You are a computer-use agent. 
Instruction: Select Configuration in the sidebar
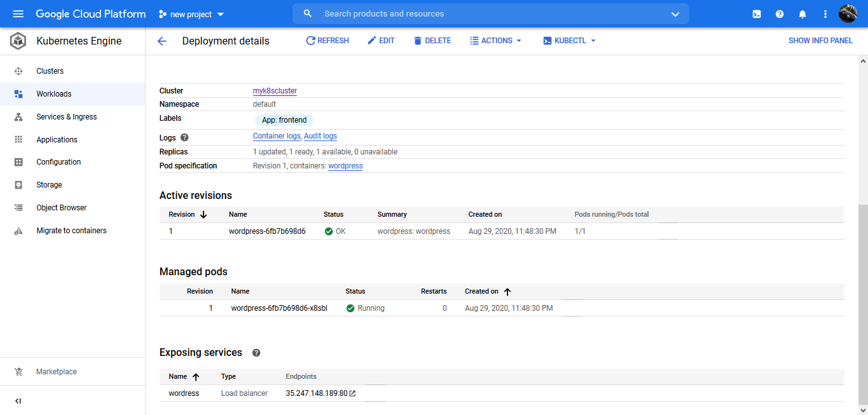[x=59, y=162]
